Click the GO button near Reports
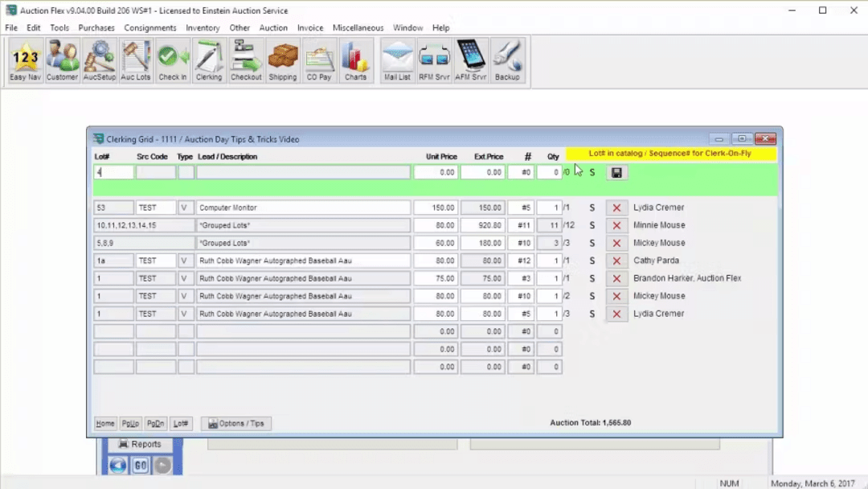The height and width of the screenshot is (489, 868). 140,465
